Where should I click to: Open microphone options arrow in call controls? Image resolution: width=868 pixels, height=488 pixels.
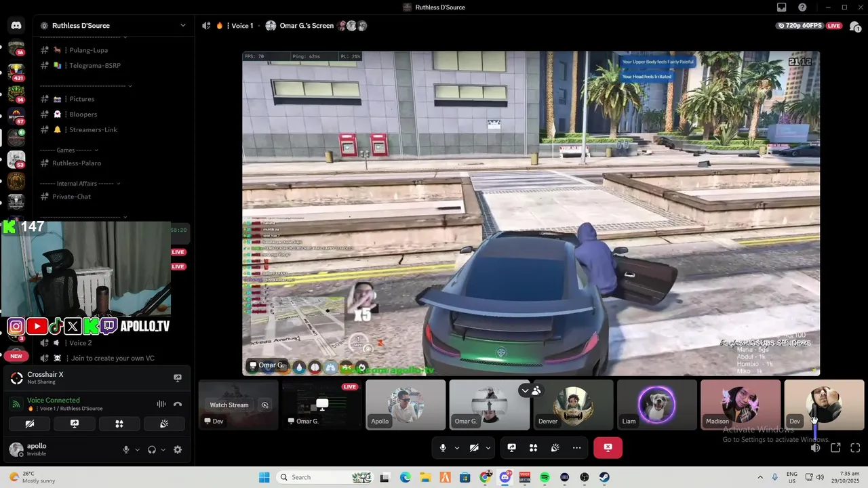[456, 447]
